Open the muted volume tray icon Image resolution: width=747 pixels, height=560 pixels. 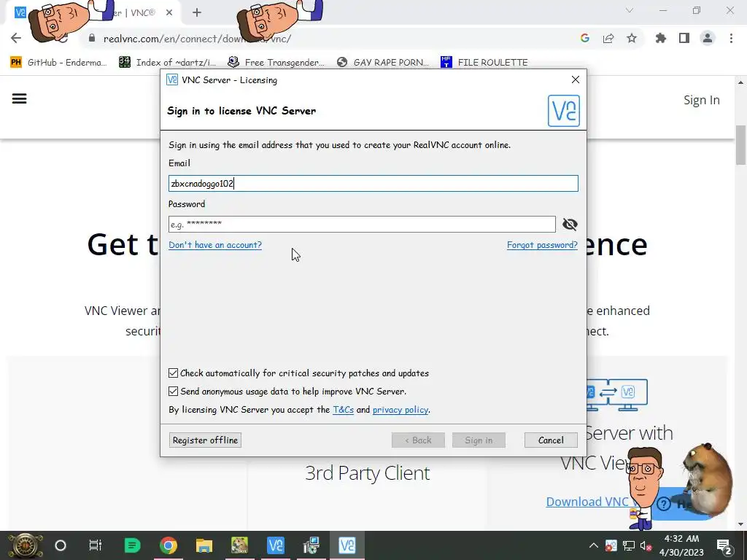(646, 545)
